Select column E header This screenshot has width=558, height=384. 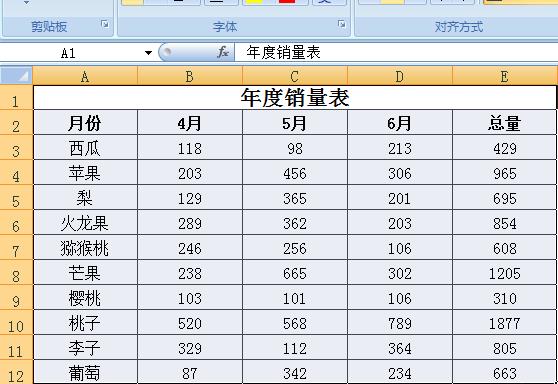tap(505, 76)
